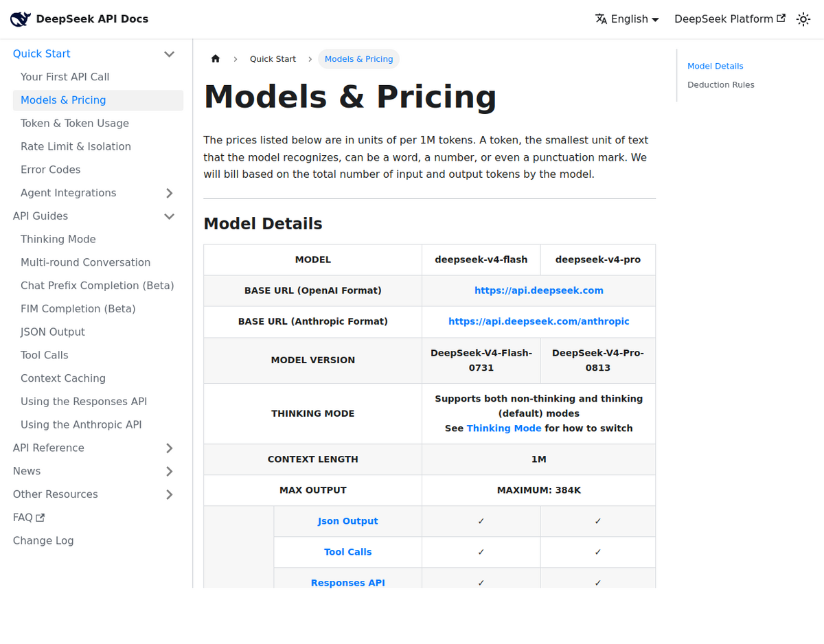The height and width of the screenshot is (644, 824).
Task: Toggle dark/light mode sun icon
Action: click(803, 19)
